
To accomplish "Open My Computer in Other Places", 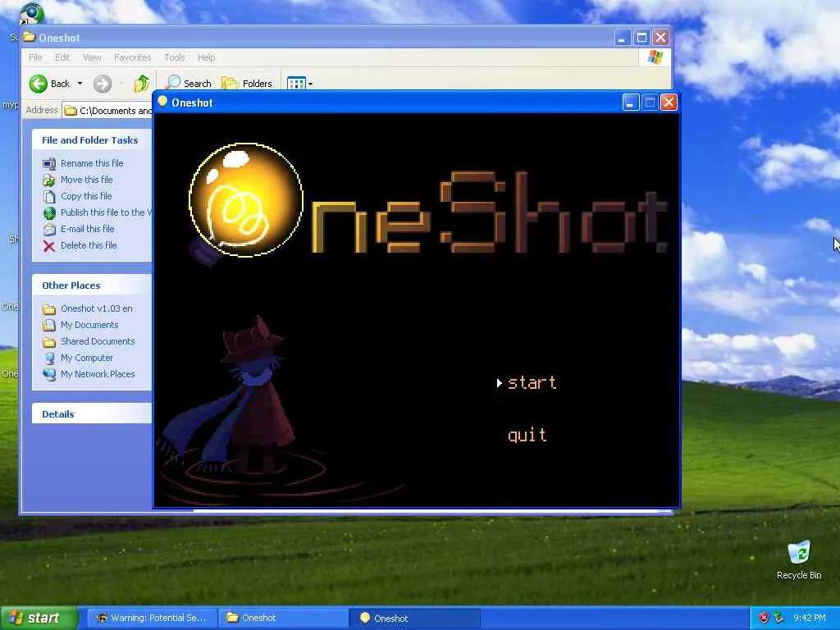I will click(x=86, y=358).
